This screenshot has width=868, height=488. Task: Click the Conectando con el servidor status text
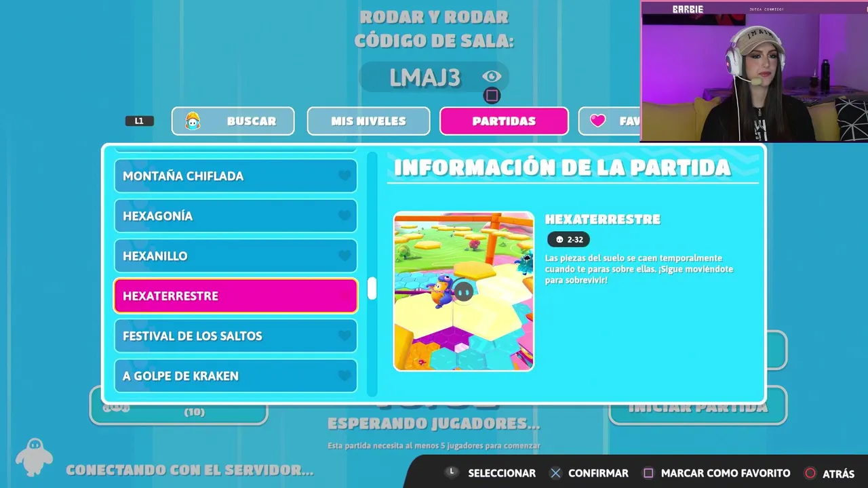tap(190, 470)
